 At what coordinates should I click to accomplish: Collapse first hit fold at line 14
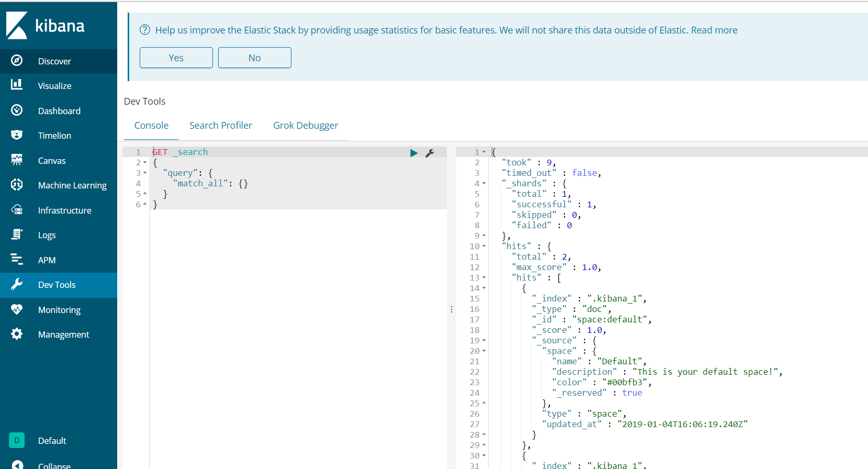point(484,288)
